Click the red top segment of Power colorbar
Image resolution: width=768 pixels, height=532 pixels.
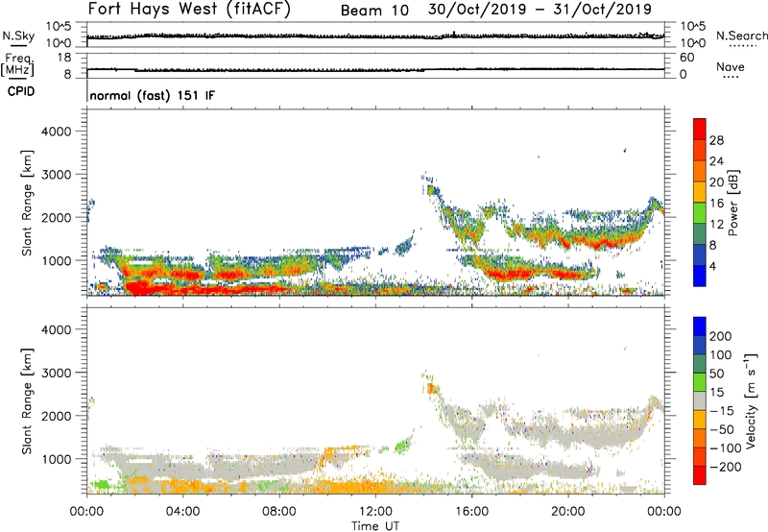point(700,129)
